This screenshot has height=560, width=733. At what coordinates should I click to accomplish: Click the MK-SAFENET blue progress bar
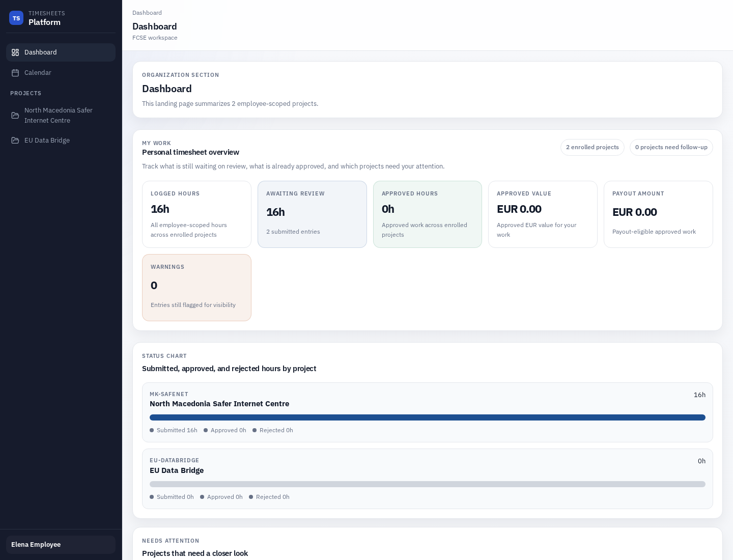[x=428, y=417]
